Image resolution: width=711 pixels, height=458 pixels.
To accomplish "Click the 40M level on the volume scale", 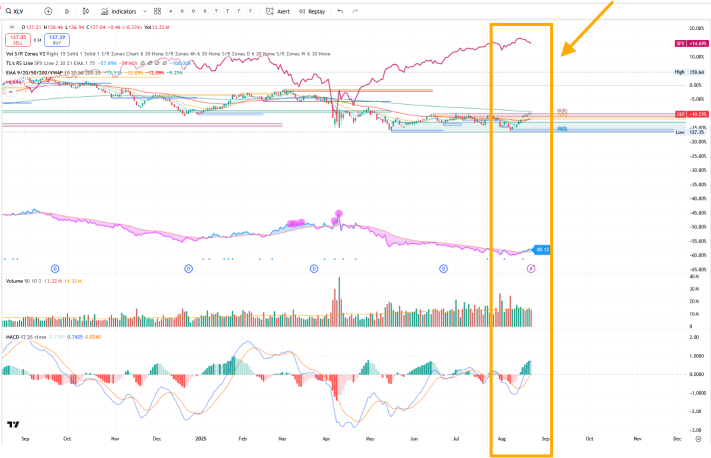I will (x=694, y=276).
